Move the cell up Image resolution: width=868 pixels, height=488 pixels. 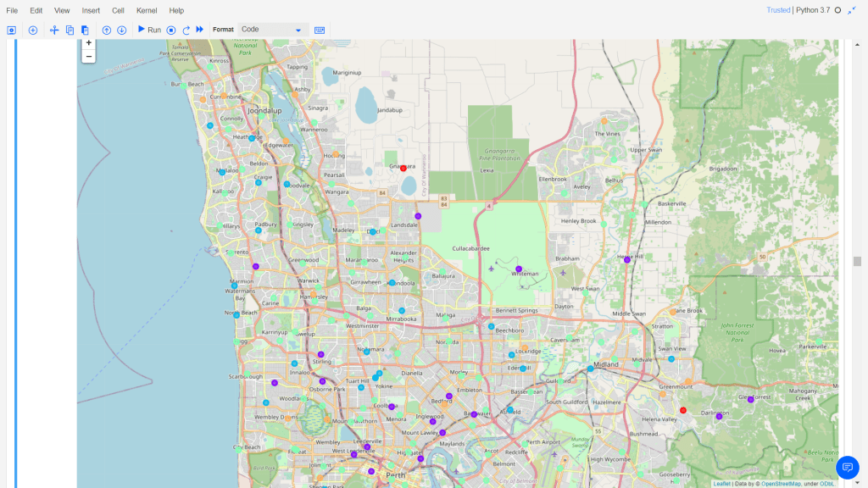click(x=107, y=30)
